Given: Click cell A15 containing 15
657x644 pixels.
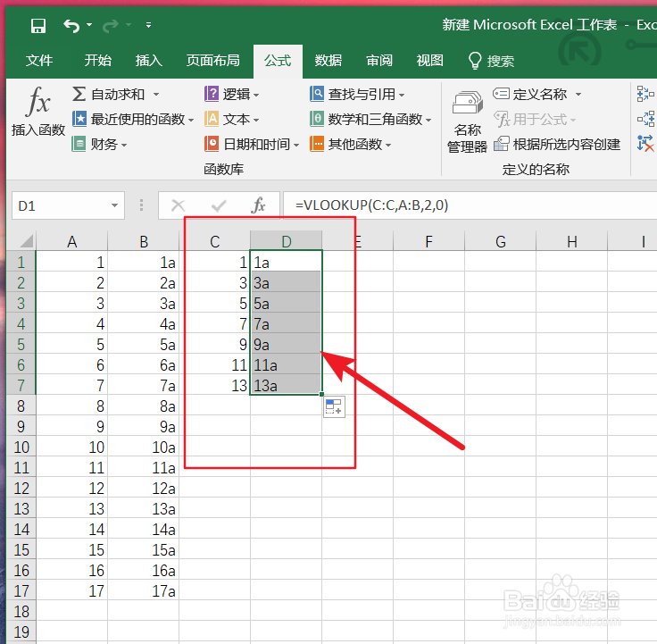Looking at the screenshot, I should pos(72,549).
